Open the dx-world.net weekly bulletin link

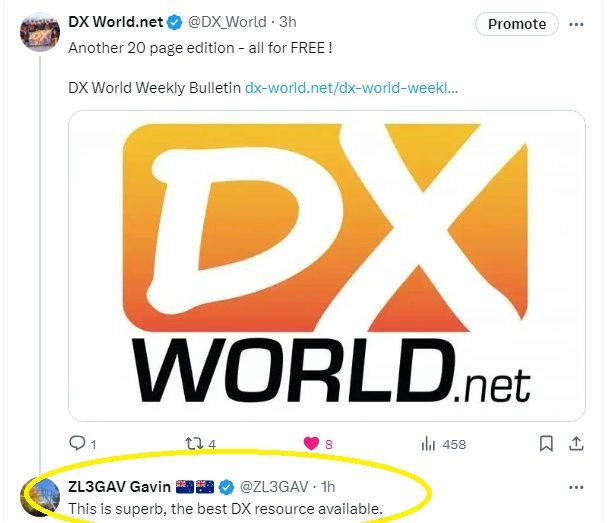pyautogui.click(x=352, y=88)
